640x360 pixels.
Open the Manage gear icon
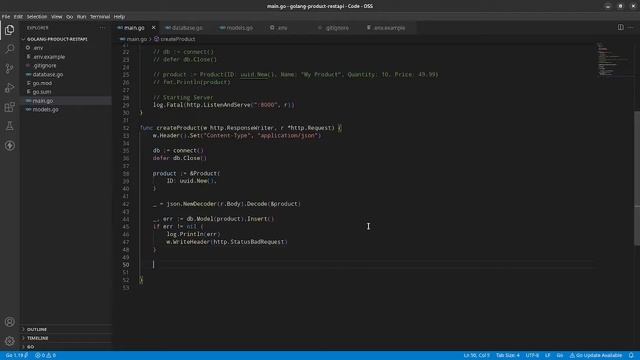(9, 341)
